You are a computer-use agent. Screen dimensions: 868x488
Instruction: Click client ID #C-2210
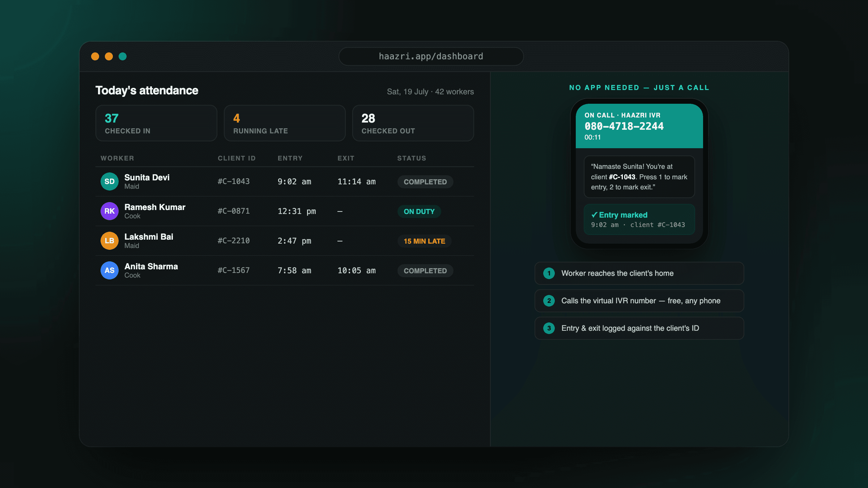tap(234, 241)
